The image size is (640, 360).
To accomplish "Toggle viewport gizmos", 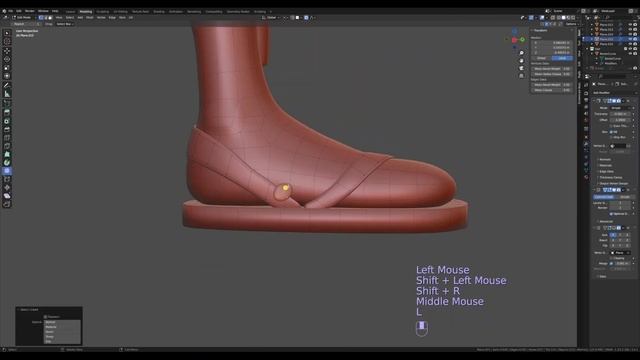I will 531,18.
